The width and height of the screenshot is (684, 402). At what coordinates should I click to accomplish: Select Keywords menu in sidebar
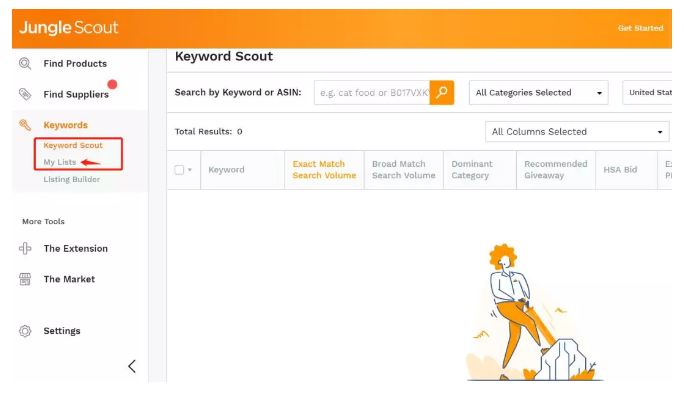(65, 125)
